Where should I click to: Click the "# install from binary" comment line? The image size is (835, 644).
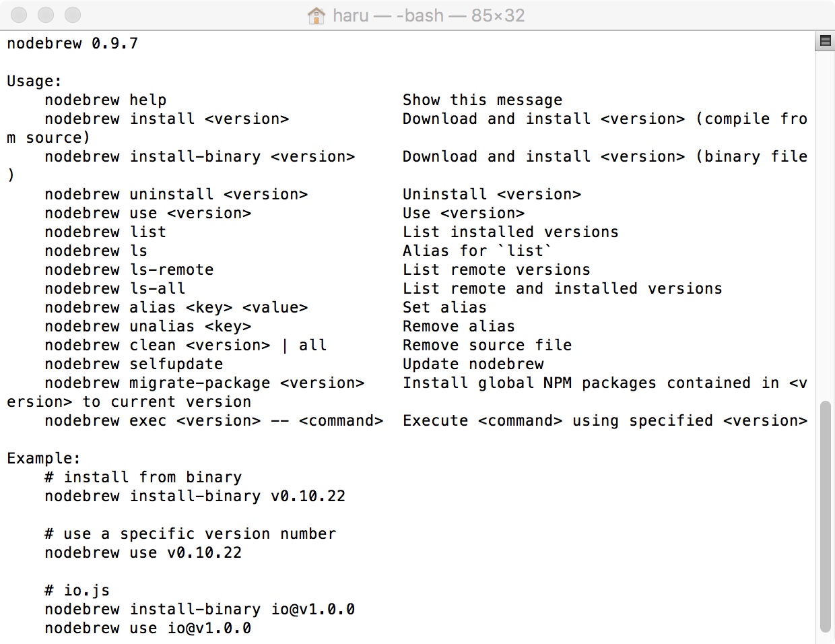(143, 478)
